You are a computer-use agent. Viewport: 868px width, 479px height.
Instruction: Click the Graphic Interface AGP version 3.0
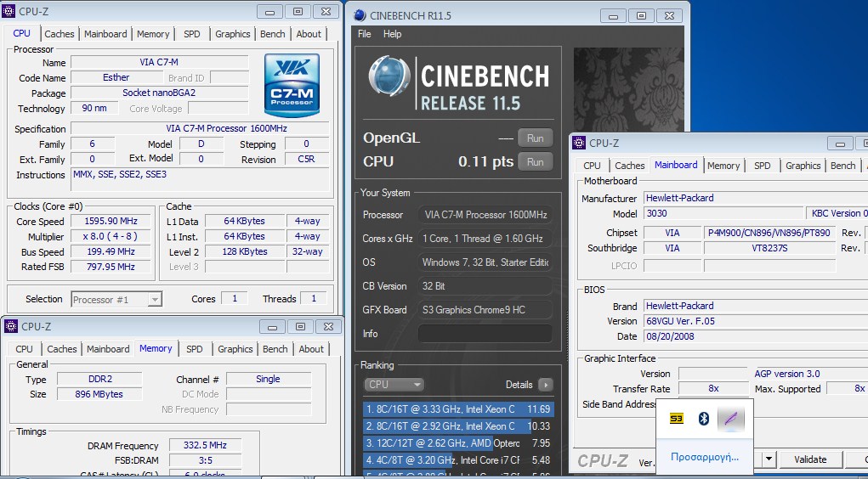tap(787, 374)
